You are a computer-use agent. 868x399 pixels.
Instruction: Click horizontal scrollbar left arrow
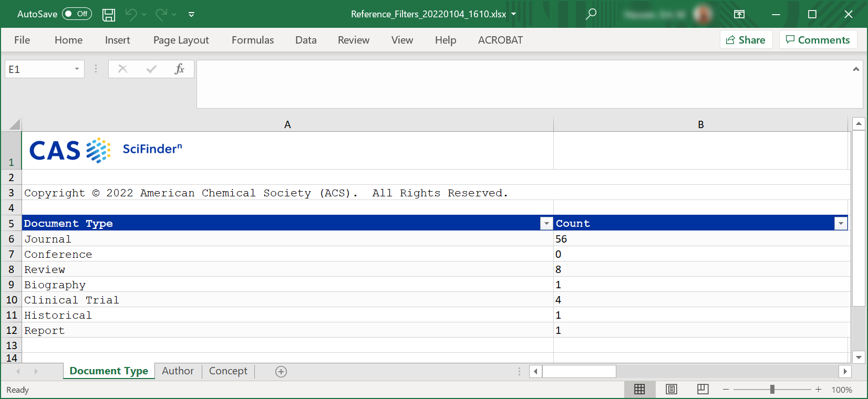pos(535,371)
